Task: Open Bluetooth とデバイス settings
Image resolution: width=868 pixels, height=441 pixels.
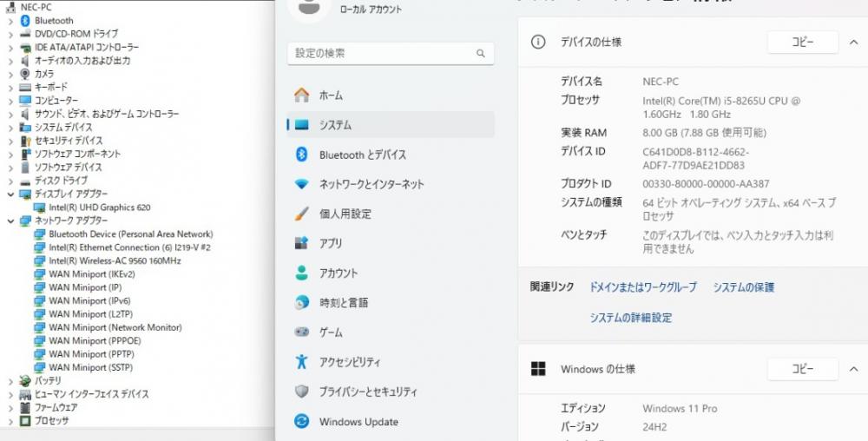Action: (x=391, y=155)
